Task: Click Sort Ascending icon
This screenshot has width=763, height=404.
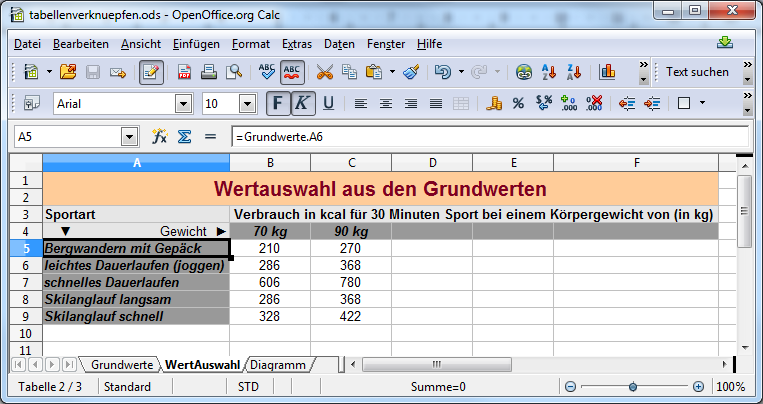Action: [548, 72]
